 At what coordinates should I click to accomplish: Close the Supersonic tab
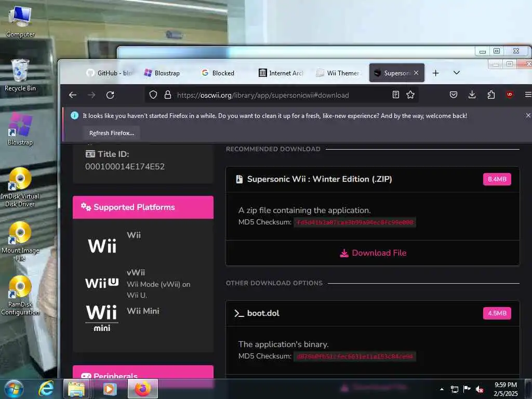[416, 73]
